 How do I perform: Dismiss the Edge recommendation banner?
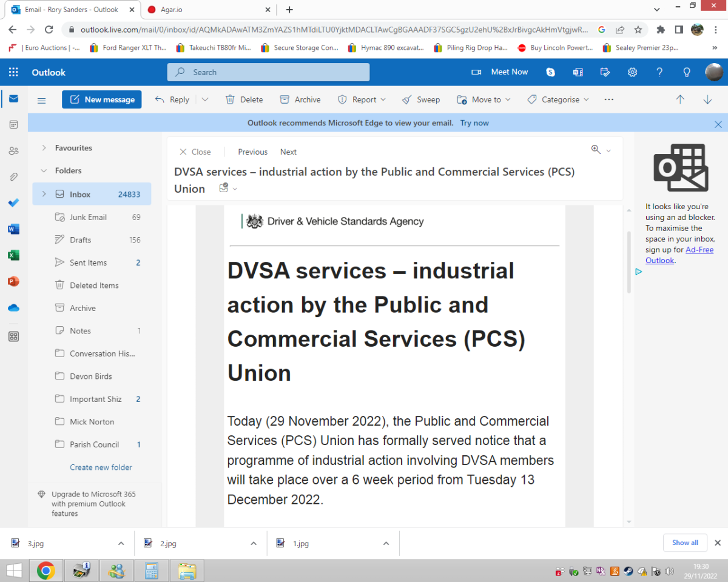click(x=718, y=124)
